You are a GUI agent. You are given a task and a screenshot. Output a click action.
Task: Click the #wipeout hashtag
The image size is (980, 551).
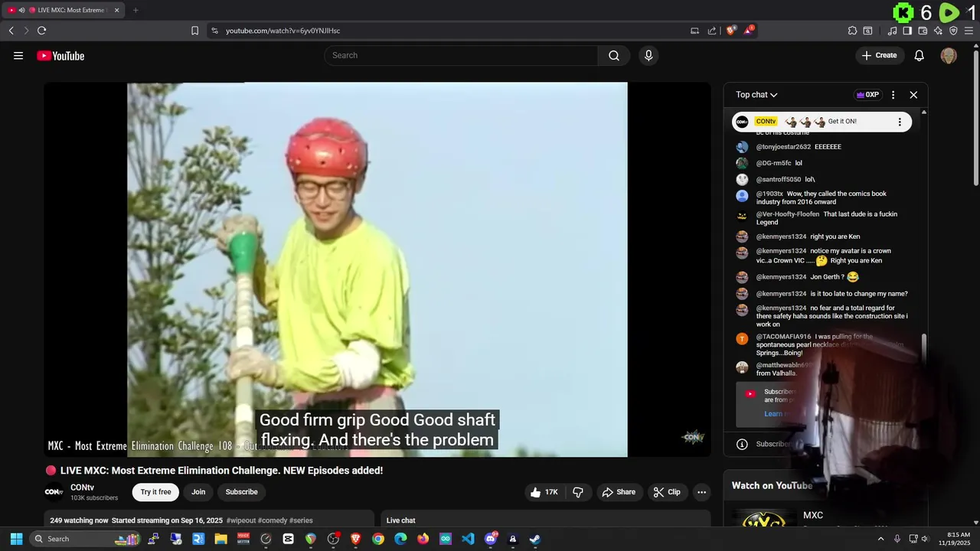(x=240, y=520)
